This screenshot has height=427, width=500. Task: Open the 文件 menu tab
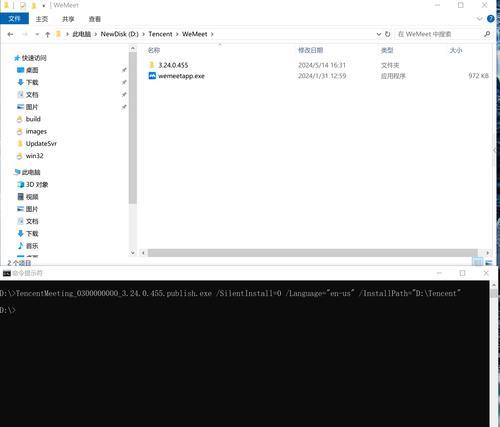14,19
